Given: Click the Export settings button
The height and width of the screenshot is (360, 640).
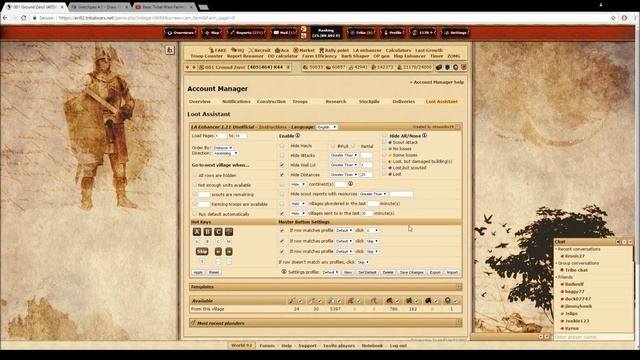Looking at the screenshot, I should 435,272.
